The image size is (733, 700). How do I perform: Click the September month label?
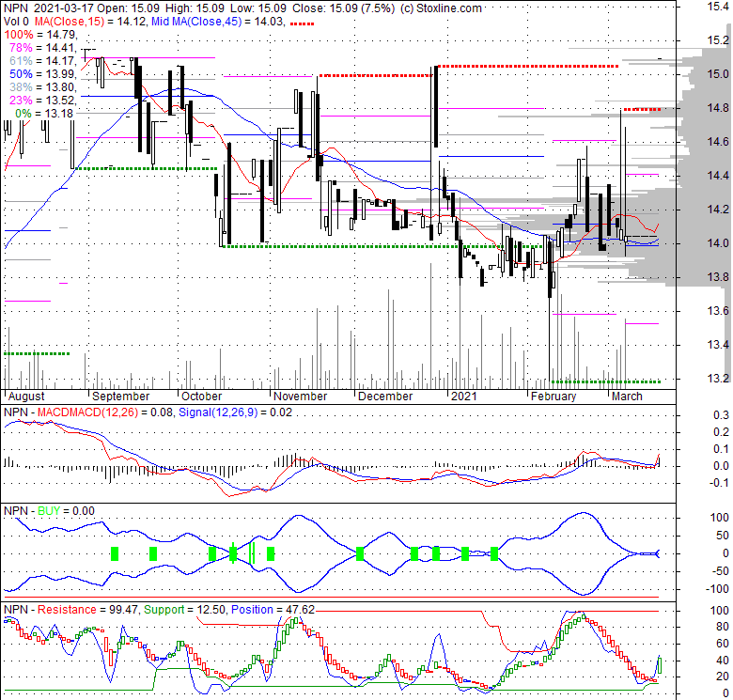point(120,397)
